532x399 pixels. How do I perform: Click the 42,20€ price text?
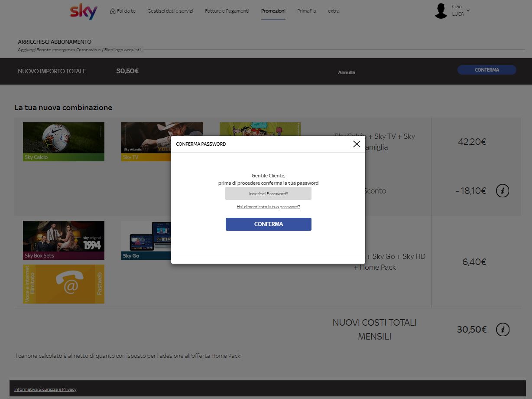(472, 142)
